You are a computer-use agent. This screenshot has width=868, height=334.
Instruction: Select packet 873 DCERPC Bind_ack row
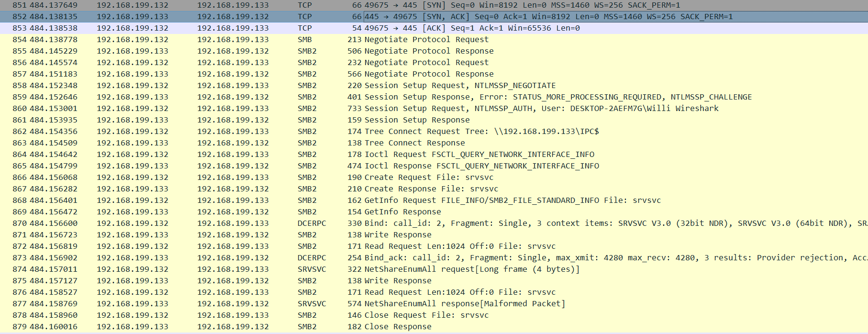434,258
